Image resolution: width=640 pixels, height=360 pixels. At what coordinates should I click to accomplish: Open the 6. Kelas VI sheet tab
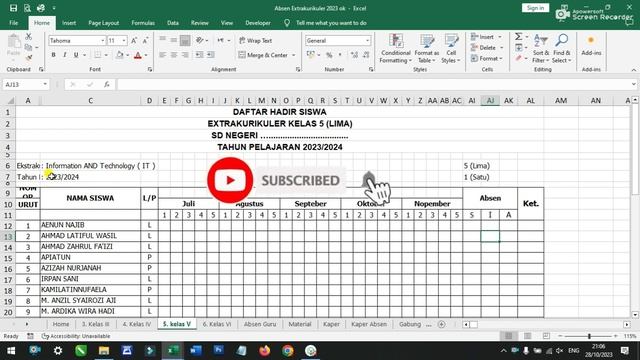pos(217,324)
